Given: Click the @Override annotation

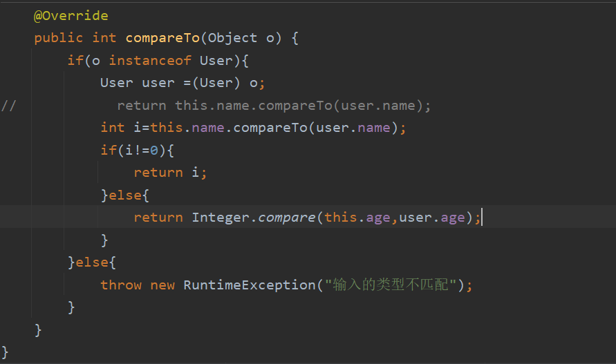Looking at the screenshot, I should click(71, 16).
